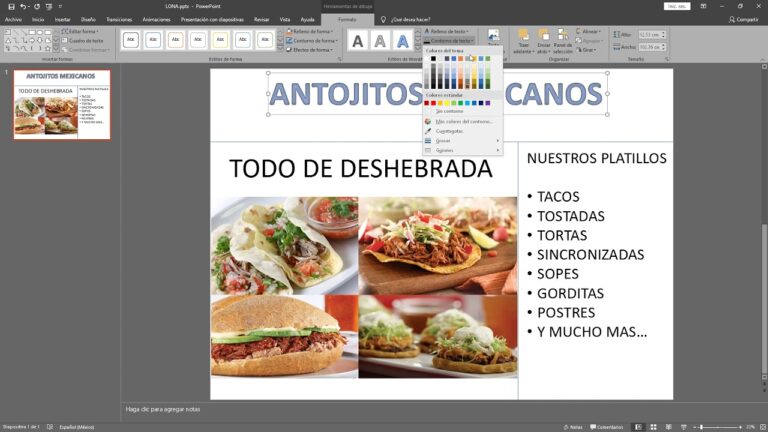Open the Efectos de forma dropdown
The image size is (768, 432).
[x=309, y=50]
